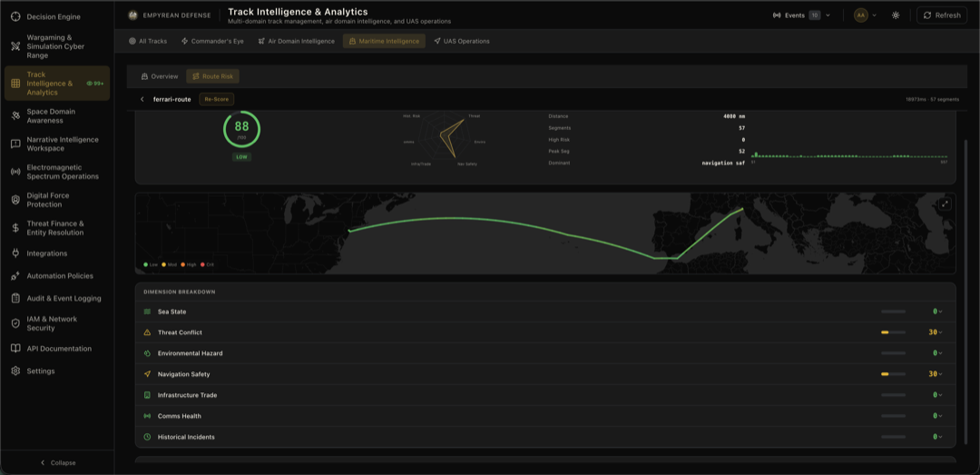Viewport: 980px width, 475px height.
Task: Expand the Navigation Safety row chevron
Action: click(940, 374)
